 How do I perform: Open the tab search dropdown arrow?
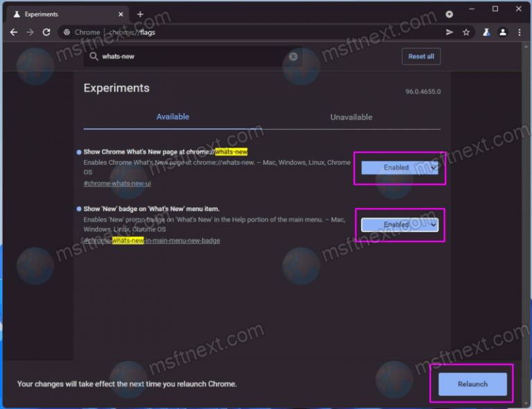coord(449,15)
